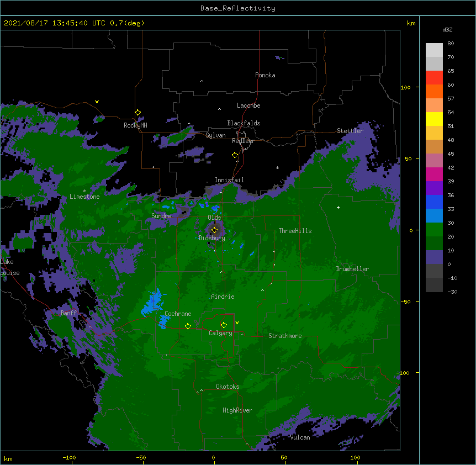The image size is (476, 465).
Task: Click the yellow diamond marker above Calgary label
Action: [x=224, y=325]
